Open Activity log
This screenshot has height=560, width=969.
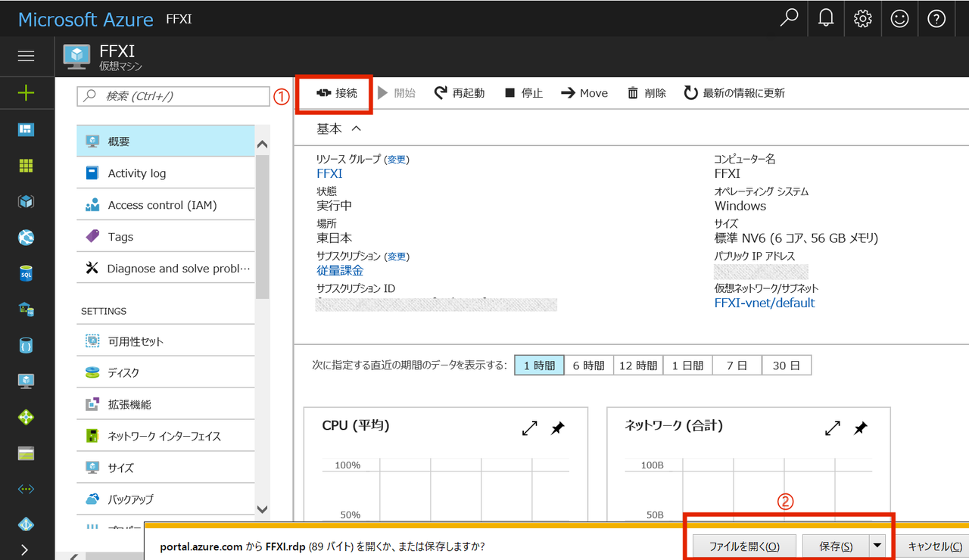(x=166, y=173)
